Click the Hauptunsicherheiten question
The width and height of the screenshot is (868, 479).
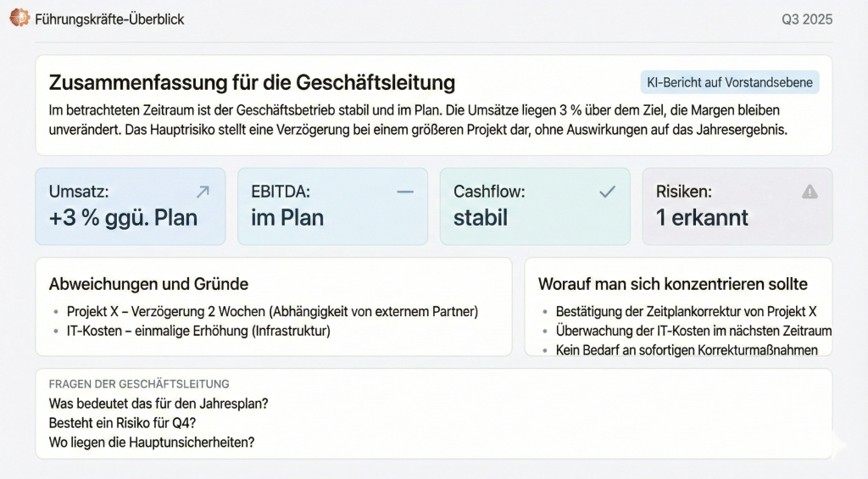pos(152,442)
